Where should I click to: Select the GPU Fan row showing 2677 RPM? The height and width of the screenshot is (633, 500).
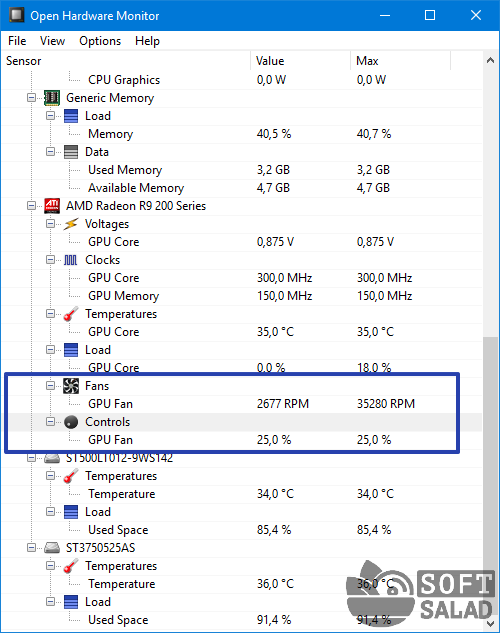tap(241, 404)
